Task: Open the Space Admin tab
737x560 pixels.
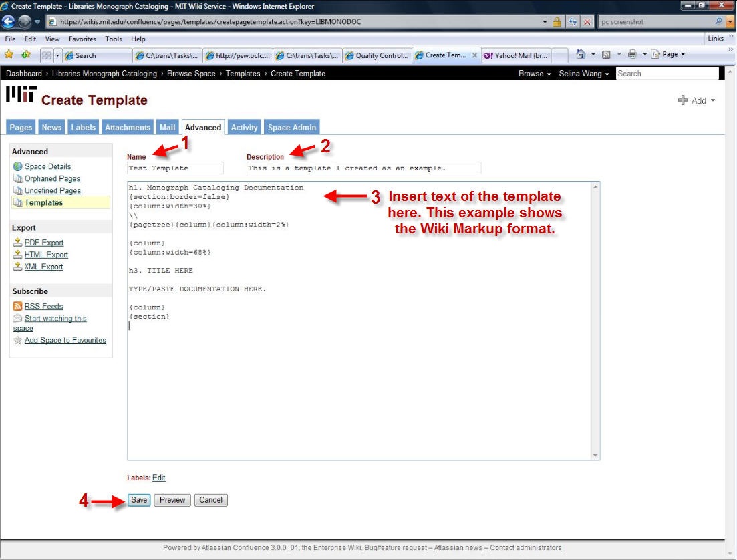Action: coord(292,127)
